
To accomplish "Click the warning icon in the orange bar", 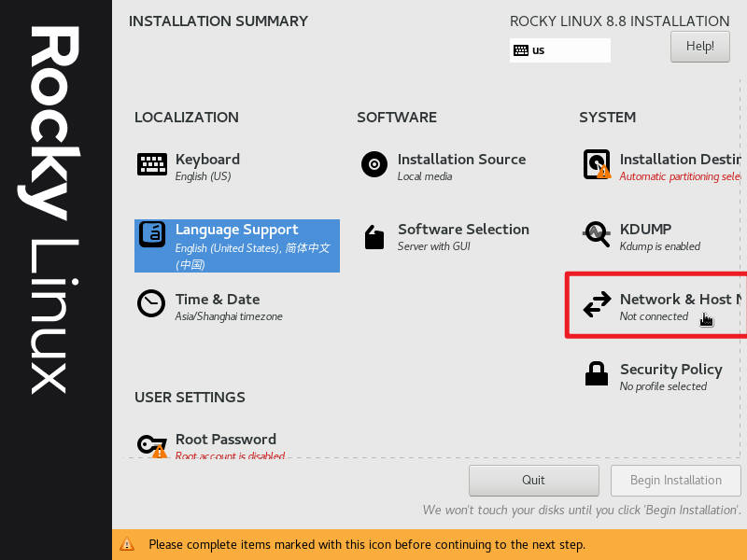I will click(x=127, y=544).
